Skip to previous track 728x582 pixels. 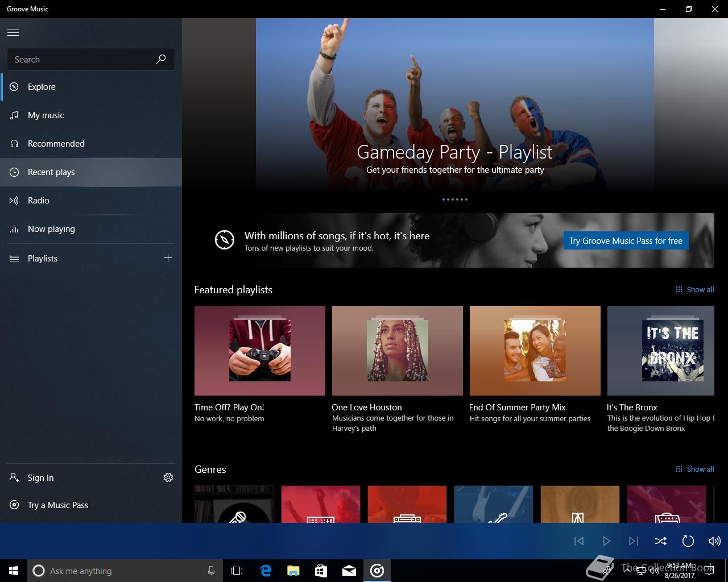coord(579,541)
